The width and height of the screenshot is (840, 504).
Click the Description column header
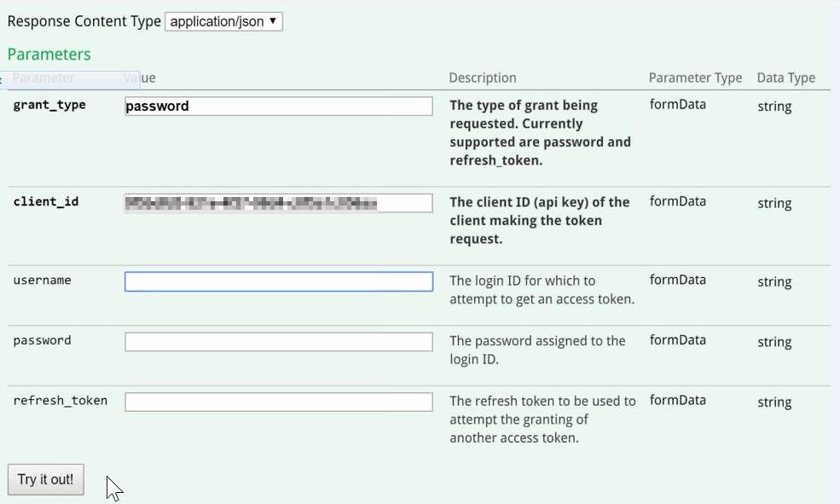(x=483, y=78)
